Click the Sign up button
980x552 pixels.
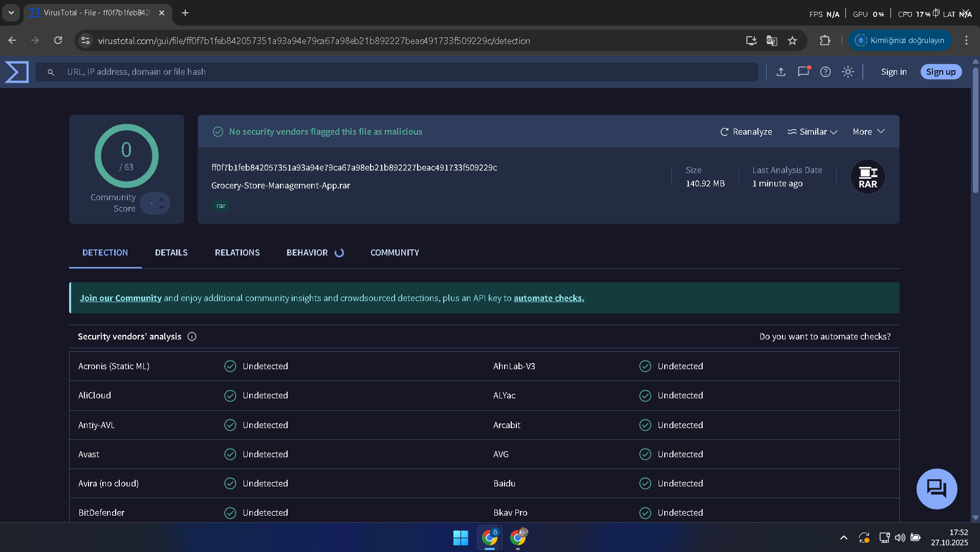(941, 72)
